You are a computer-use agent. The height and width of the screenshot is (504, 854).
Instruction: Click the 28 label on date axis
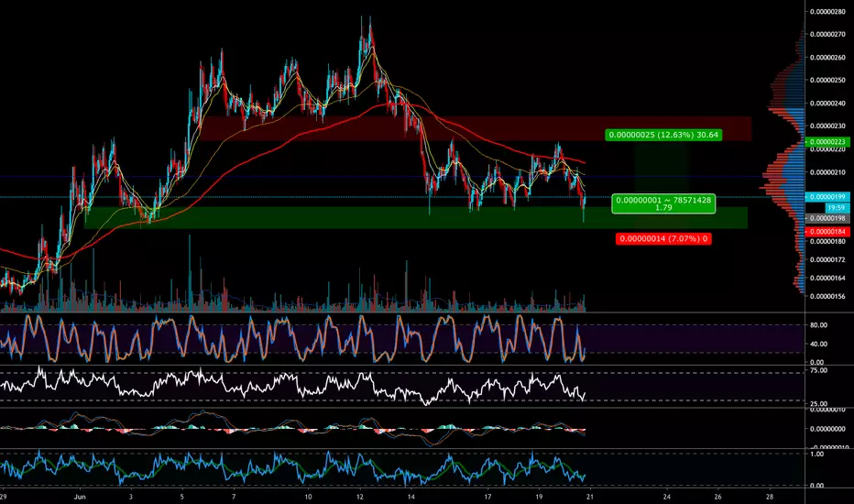click(769, 497)
